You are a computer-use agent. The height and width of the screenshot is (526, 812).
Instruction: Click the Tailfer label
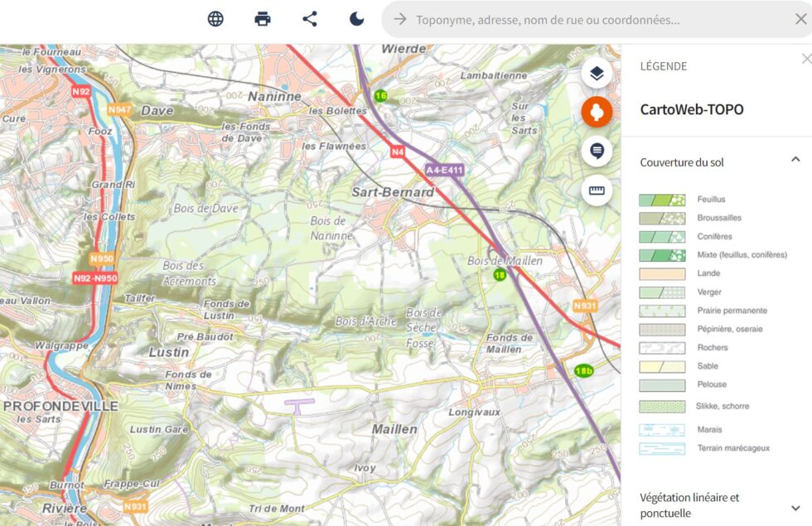[x=140, y=298]
